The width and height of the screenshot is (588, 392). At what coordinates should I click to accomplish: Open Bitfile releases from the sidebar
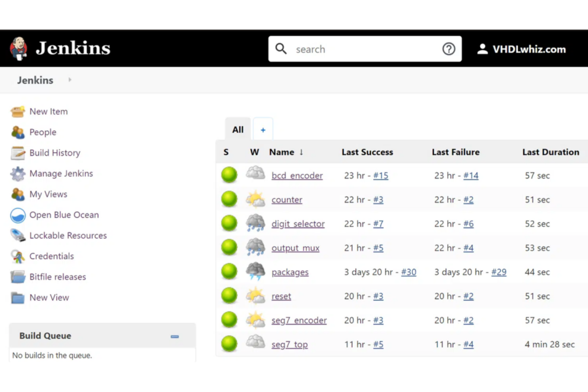58,277
